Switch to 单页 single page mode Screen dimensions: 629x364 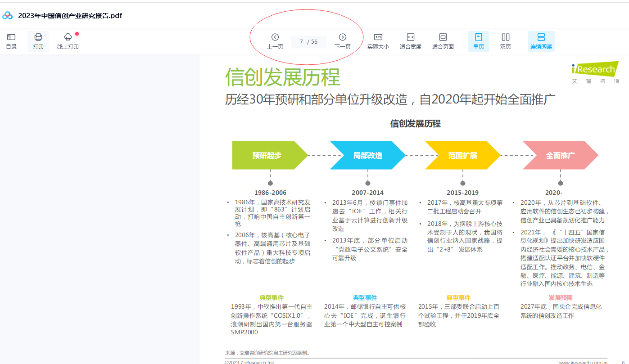(x=479, y=41)
